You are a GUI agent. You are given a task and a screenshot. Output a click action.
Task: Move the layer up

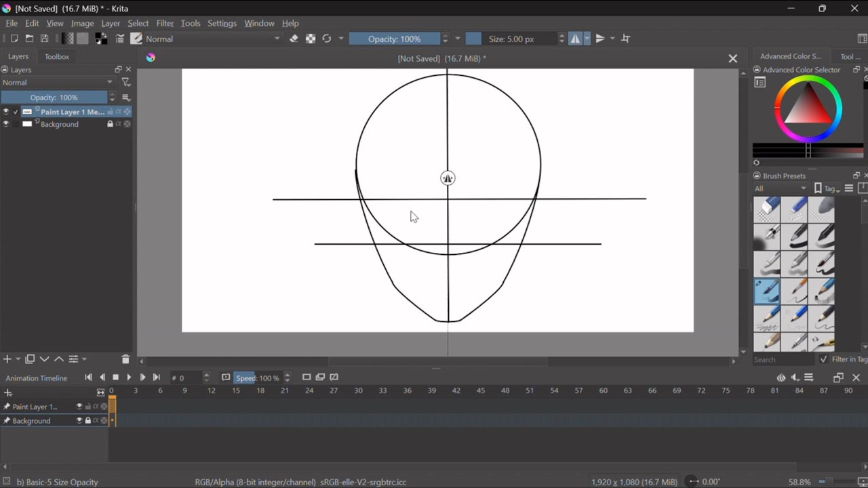[59, 359]
